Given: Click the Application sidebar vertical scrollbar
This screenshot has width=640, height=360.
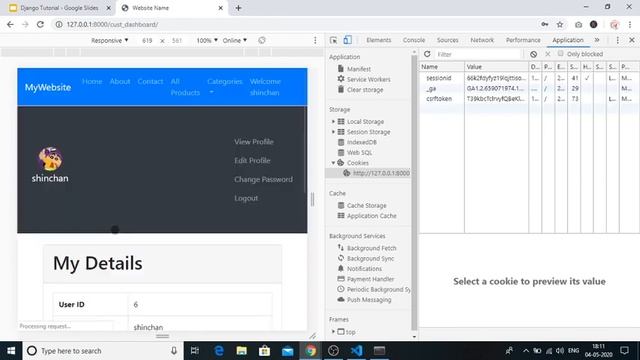Looking at the screenshot, I should coord(414,192).
